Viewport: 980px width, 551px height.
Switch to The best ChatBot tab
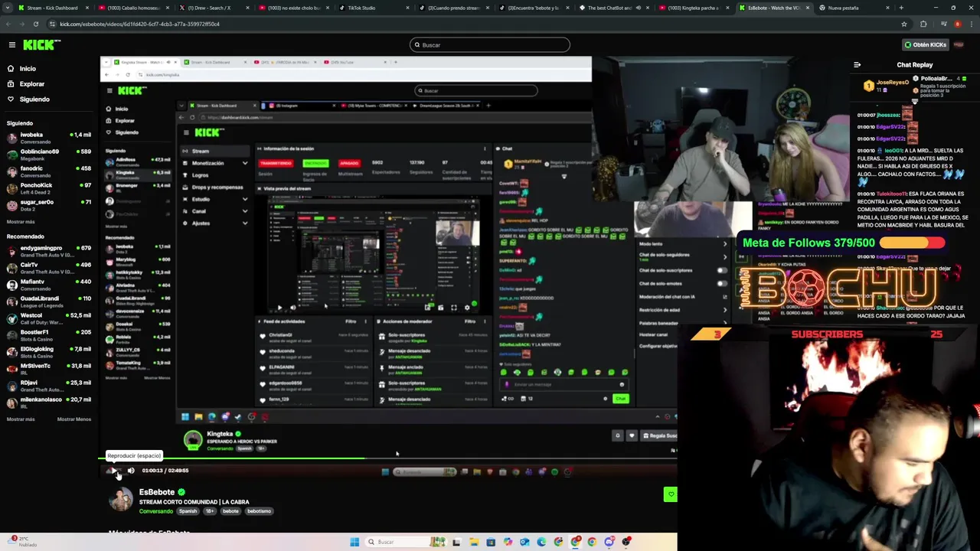[x=612, y=8]
